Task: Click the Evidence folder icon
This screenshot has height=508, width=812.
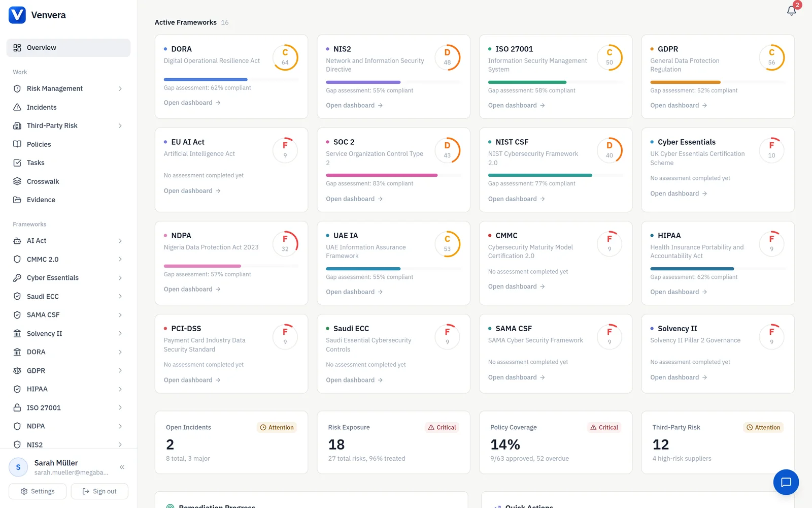Action: 17,200
